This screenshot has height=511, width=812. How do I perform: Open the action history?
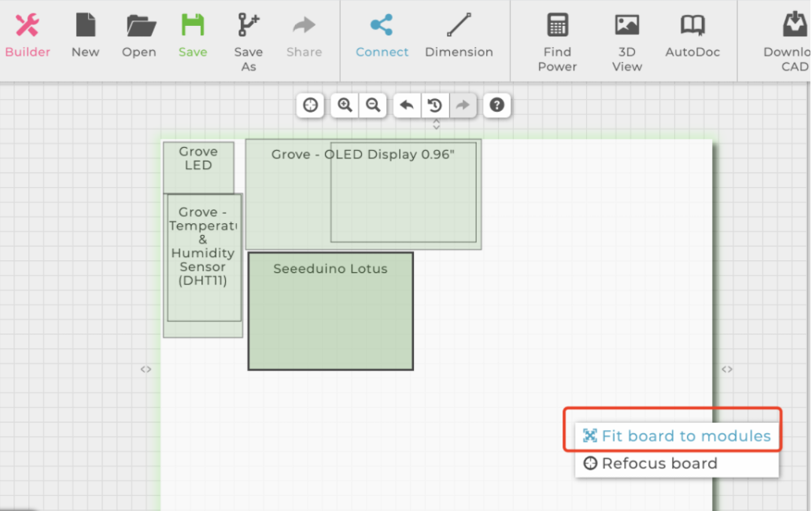point(435,105)
